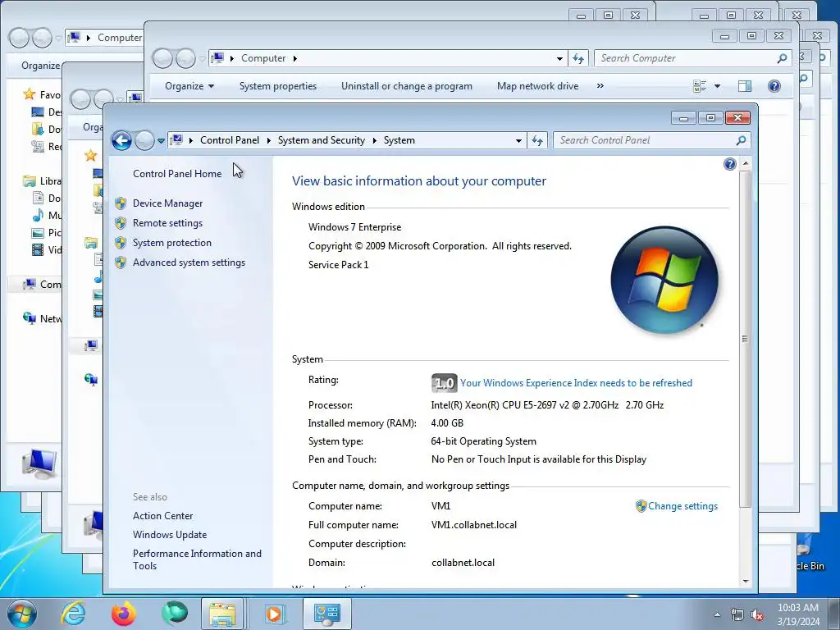
Task: Open Advanced system settings
Action: click(189, 262)
